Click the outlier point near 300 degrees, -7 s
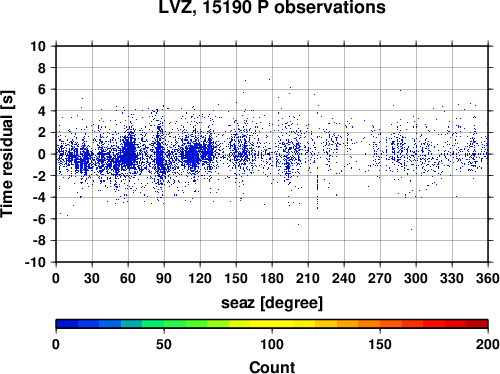This screenshot has height=374, width=500. click(x=411, y=229)
